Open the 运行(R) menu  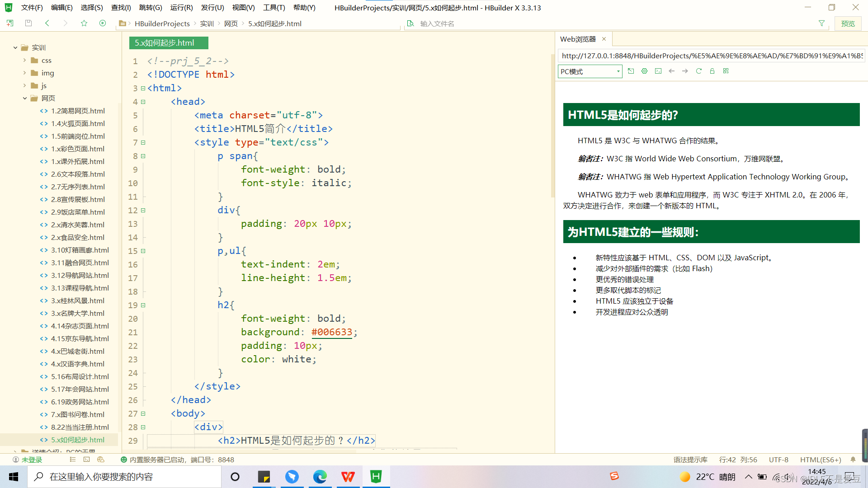181,8
